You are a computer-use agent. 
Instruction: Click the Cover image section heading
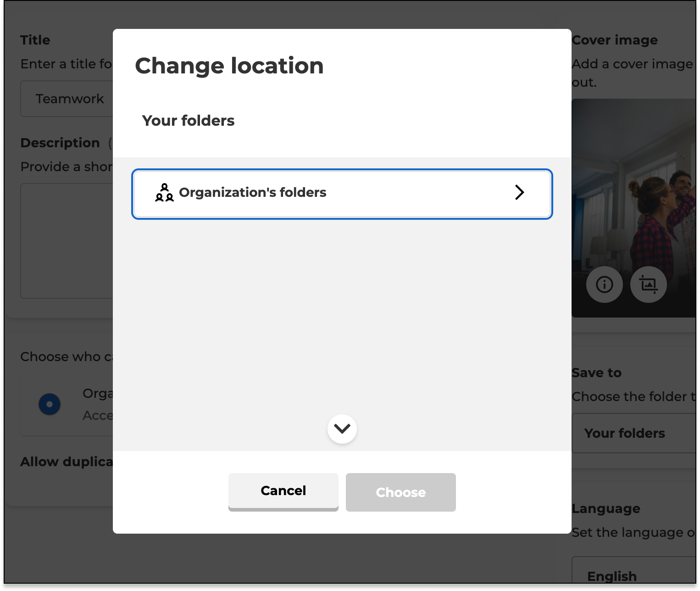(615, 40)
